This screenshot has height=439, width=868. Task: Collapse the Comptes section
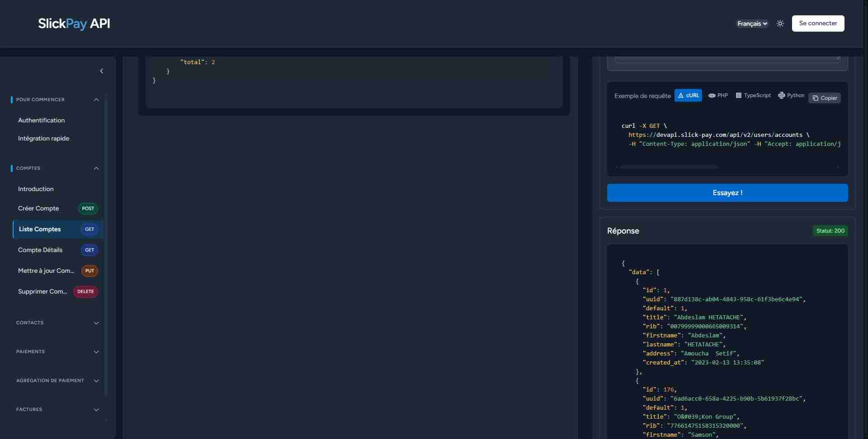pyautogui.click(x=96, y=168)
